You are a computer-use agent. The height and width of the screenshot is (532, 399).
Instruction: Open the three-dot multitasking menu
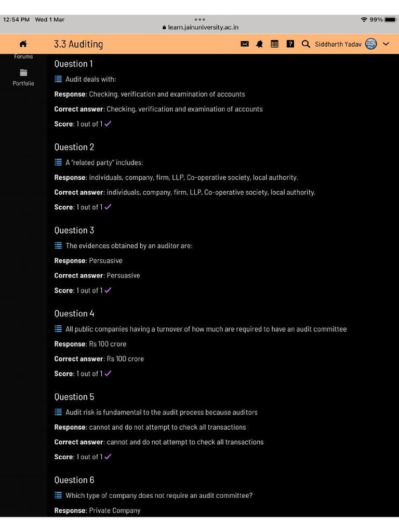199,19
